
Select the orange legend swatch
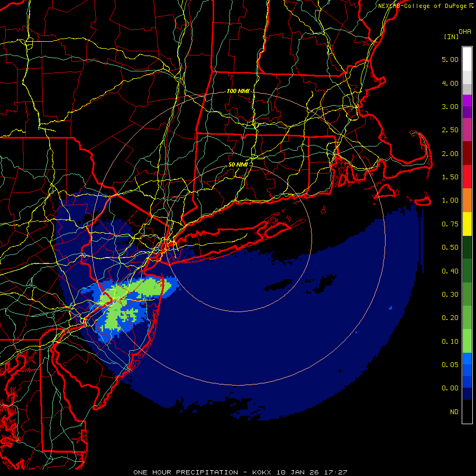coord(467,200)
